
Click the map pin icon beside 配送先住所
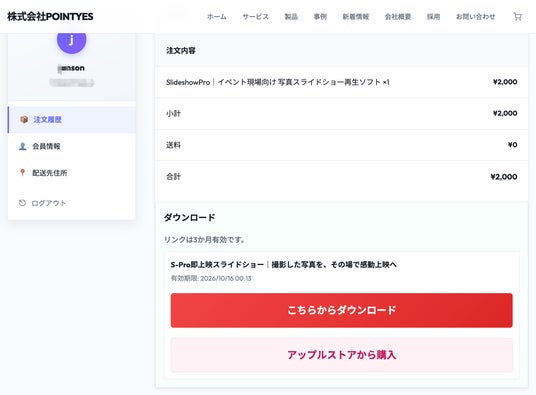pos(23,173)
